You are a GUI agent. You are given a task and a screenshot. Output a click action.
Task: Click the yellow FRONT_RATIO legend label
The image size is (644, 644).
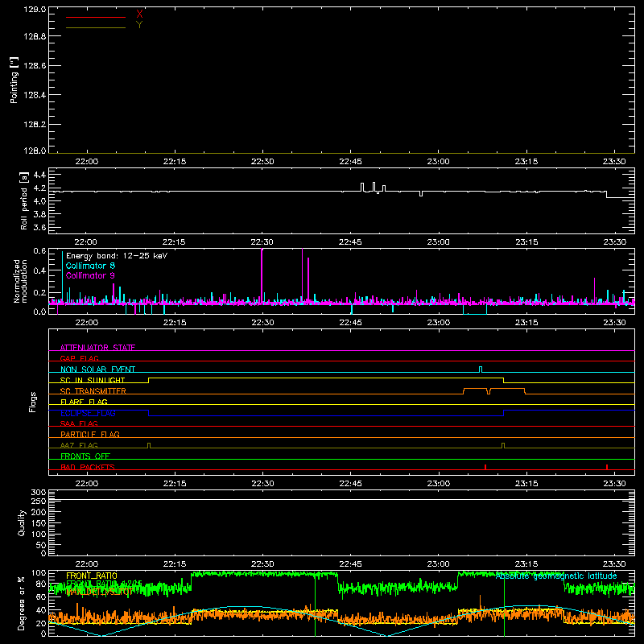point(92,576)
